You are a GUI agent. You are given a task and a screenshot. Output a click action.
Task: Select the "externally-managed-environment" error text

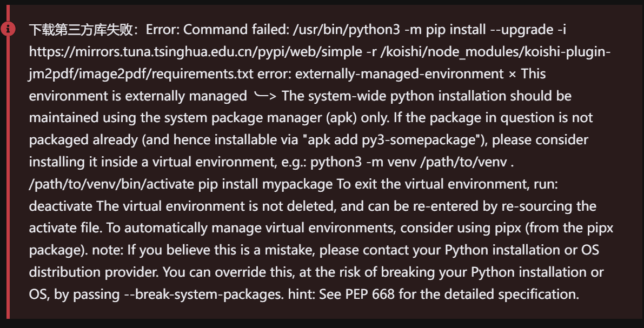click(x=400, y=73)
